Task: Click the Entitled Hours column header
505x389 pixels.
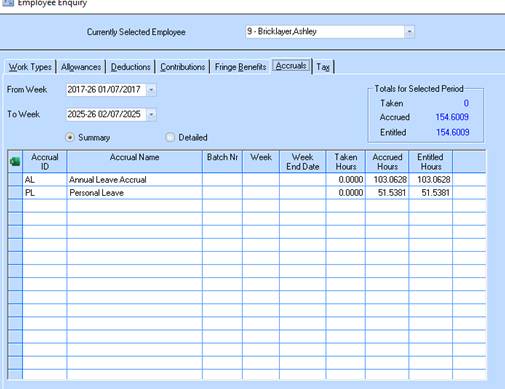Action: point(431,162)
